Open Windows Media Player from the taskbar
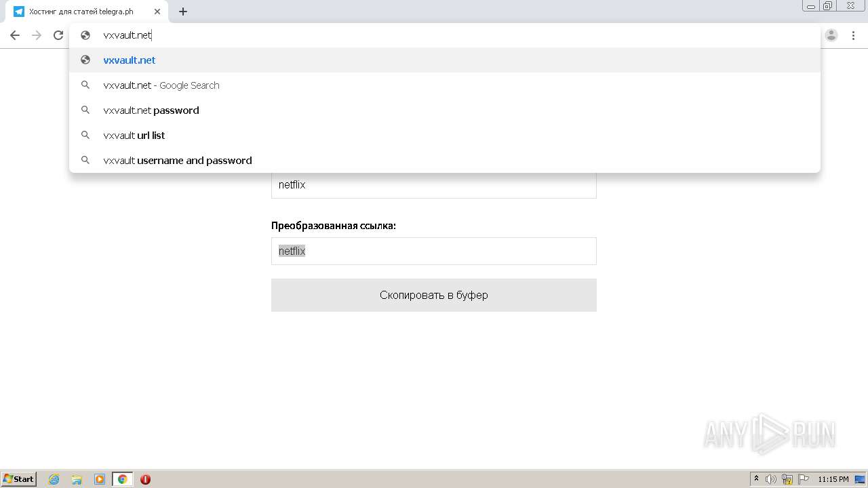This screenshot has height=488, width=868. 100,479
